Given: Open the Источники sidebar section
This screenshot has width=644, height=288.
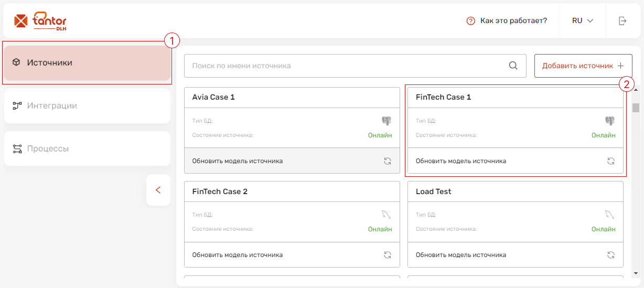Looking at the screenshot, I should pyautogui.click(x=88, y=63).
